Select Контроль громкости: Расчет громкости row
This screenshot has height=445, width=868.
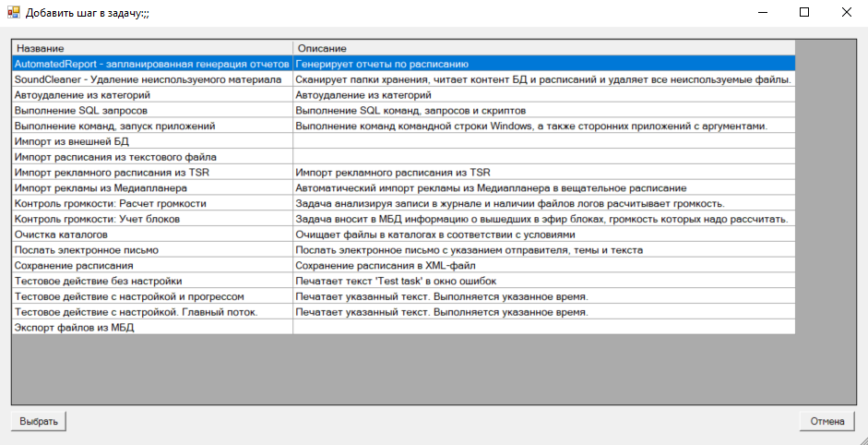[x=403, y=203]
